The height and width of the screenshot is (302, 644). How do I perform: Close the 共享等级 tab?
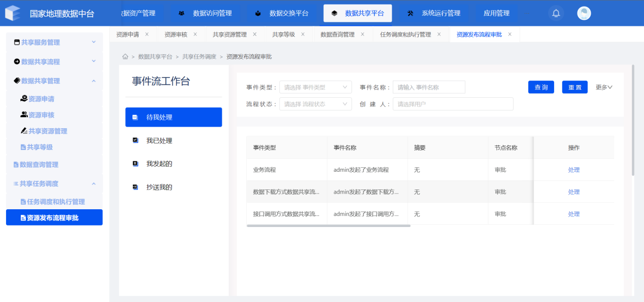302,34
